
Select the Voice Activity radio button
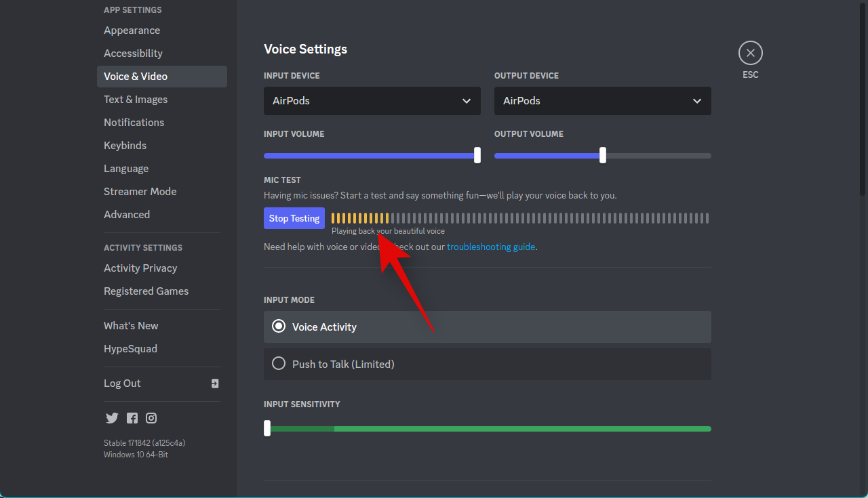(279, 327)
